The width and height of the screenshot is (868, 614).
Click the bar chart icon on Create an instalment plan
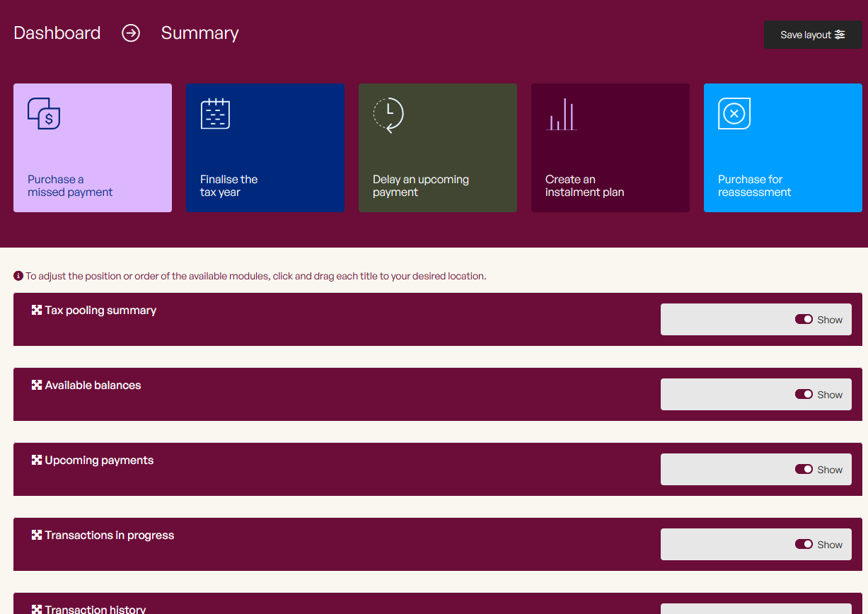click(x=561, y=114)
